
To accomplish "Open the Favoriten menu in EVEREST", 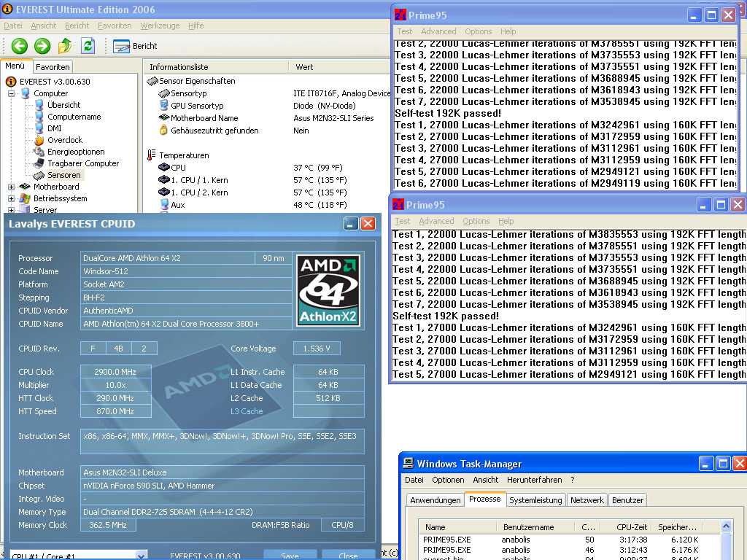I will pyautogui.click(x=115, y=26).
